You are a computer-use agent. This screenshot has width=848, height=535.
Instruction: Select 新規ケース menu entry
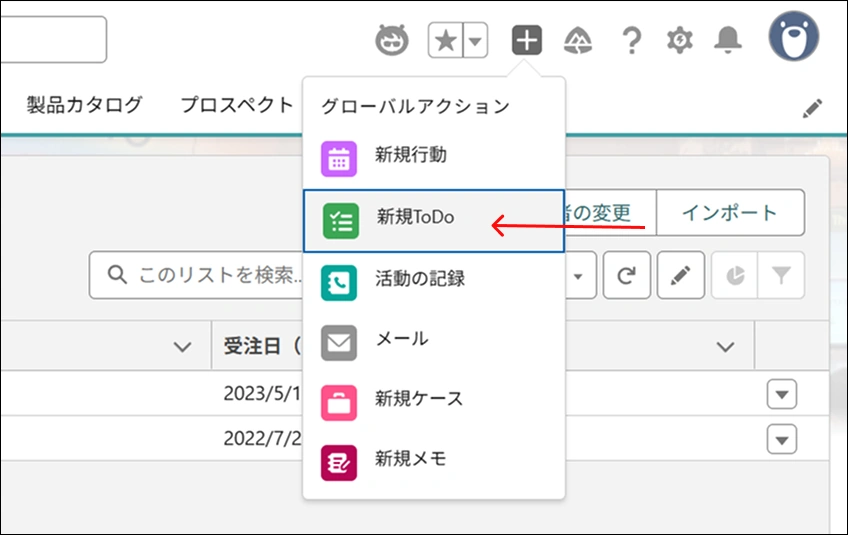[418, 400]
